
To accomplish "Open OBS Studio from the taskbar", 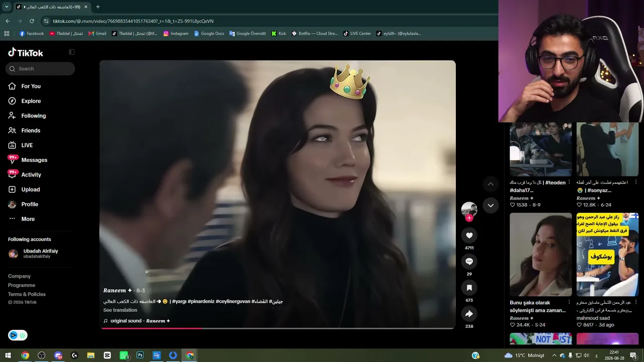I will click(42, 355).
